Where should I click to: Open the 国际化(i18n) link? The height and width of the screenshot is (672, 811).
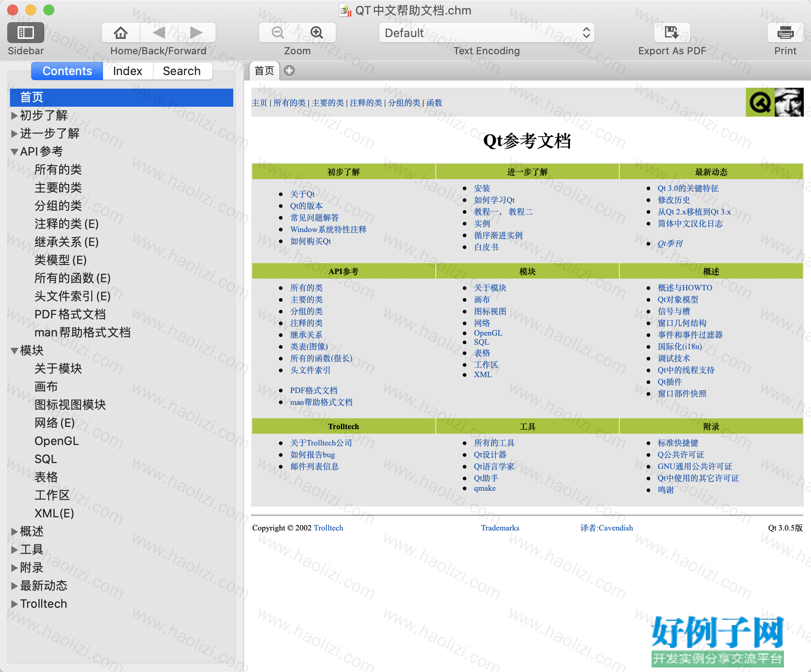point(680,346)
